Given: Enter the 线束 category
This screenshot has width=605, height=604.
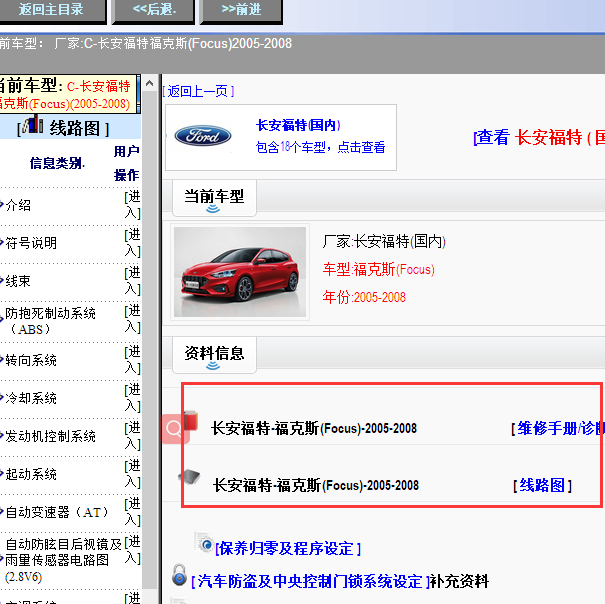Looking at the screenshot, I should (132, 281).
